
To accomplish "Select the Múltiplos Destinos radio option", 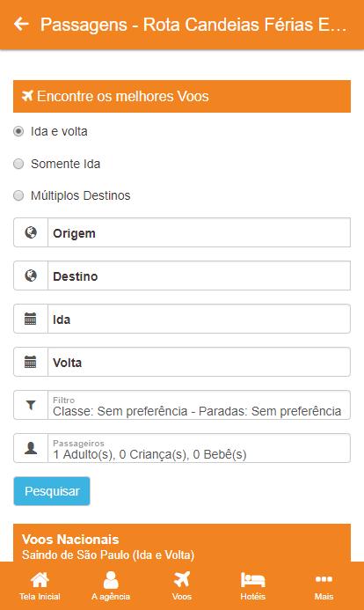I will pyautogui.click(x=18, y=195).
